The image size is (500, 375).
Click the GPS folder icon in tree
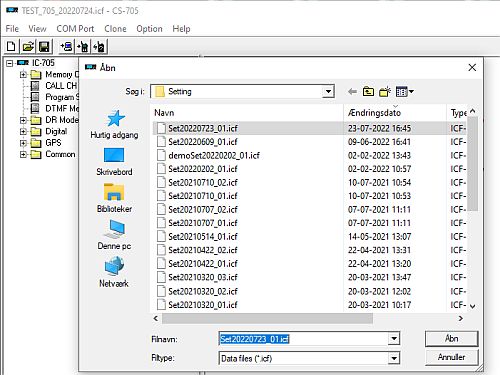click(36, 143)
